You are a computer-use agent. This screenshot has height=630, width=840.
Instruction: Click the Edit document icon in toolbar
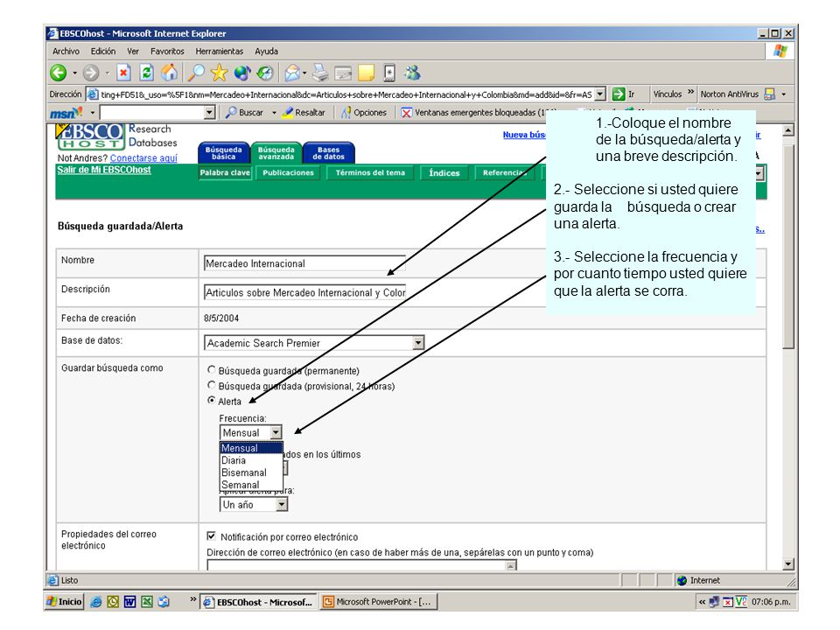click(343, 73)
